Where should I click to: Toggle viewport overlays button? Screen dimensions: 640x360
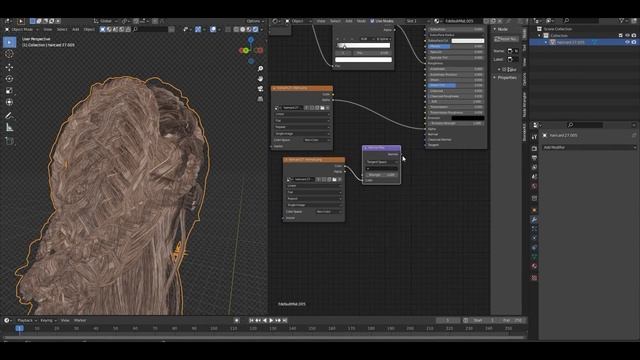[x=213, y=29]
